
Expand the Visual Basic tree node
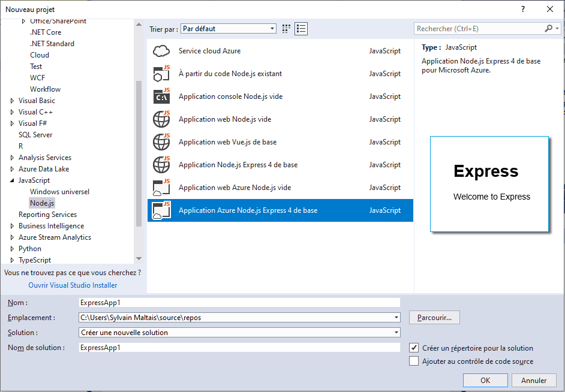tap(12, 101)
